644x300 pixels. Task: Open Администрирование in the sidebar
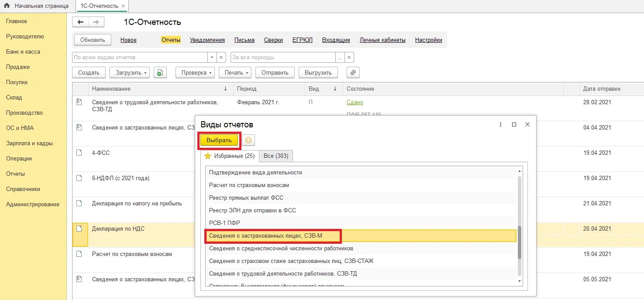(x=33, y=204)
